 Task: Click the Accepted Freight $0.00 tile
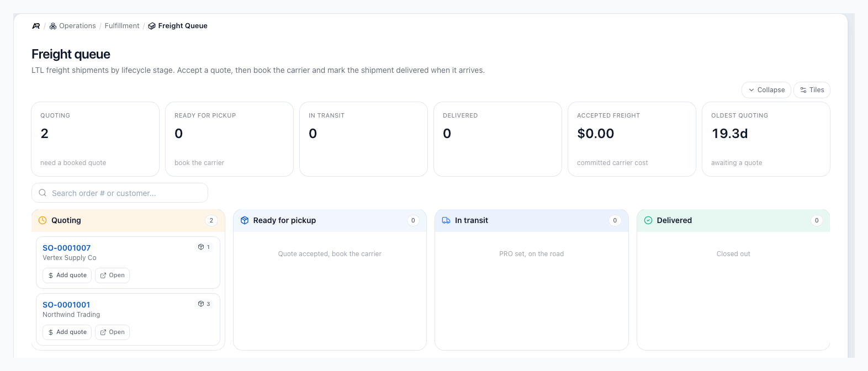632,139
